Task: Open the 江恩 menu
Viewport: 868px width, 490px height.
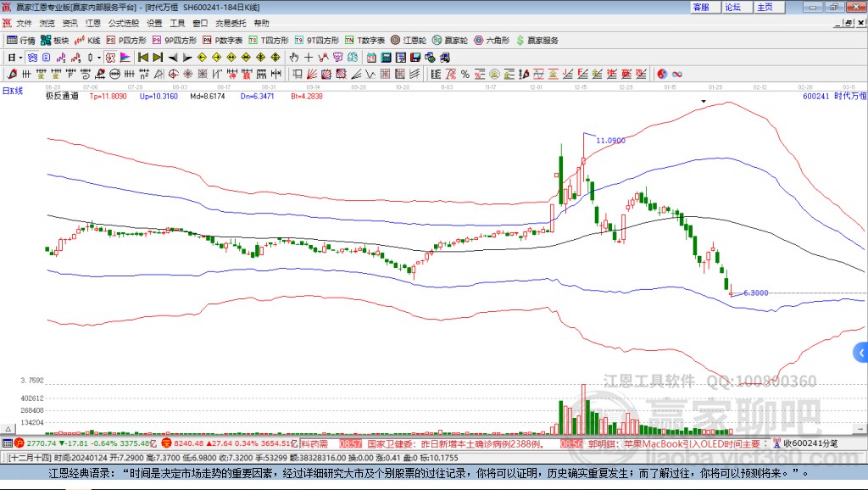Action: point(93,23)
